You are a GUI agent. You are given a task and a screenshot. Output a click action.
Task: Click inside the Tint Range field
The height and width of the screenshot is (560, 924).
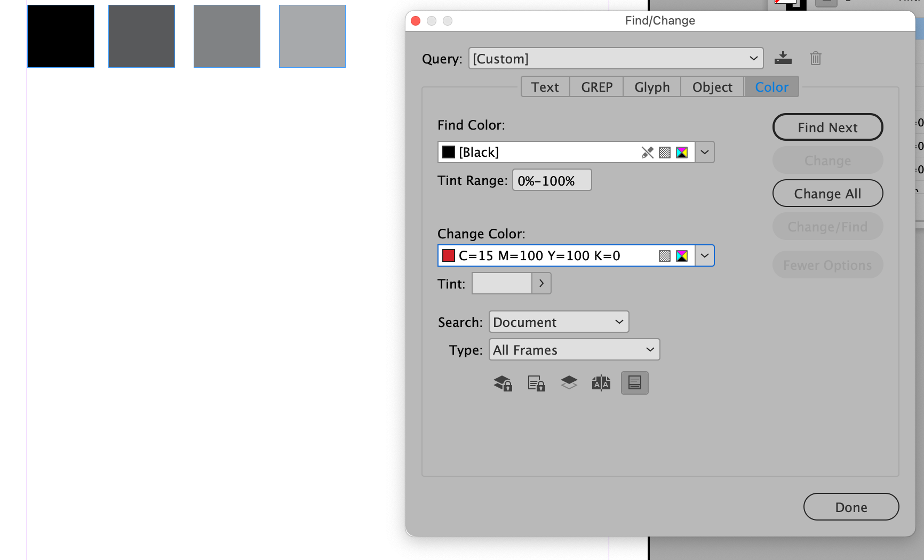pyautogui.click(x=551, y=180)
